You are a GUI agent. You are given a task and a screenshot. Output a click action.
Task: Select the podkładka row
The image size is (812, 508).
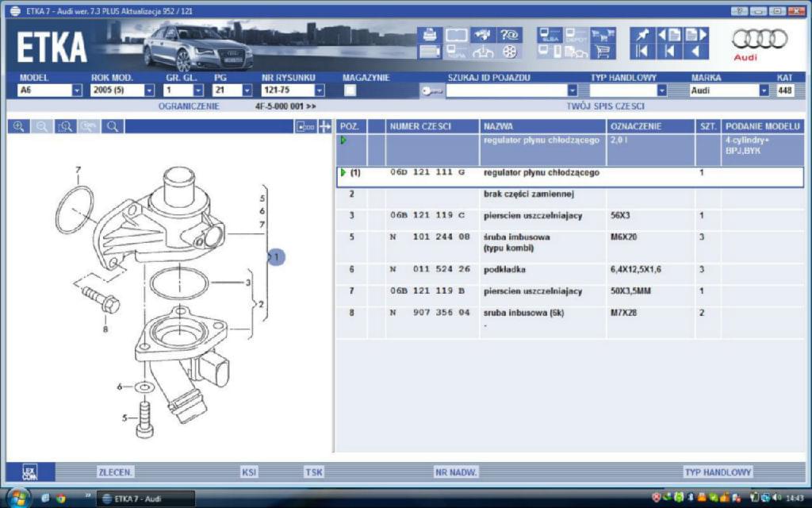tap(570, 274)
